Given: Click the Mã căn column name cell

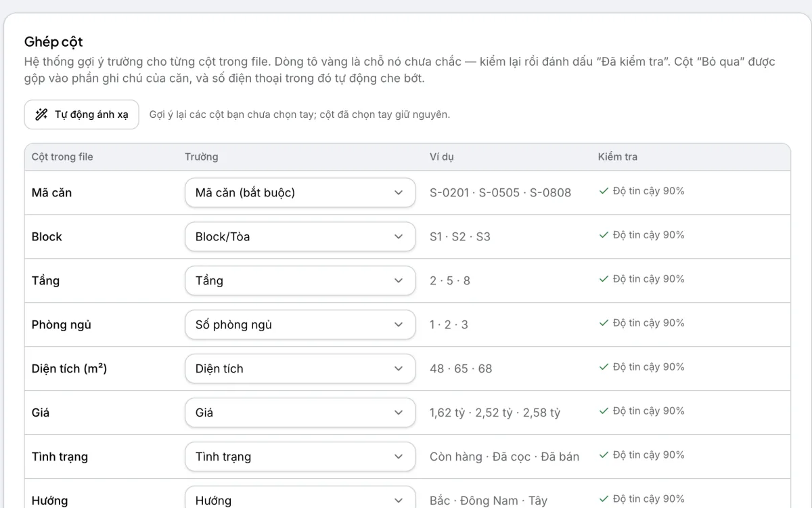Looking at the screenshot, I should [x=51, y=192].
